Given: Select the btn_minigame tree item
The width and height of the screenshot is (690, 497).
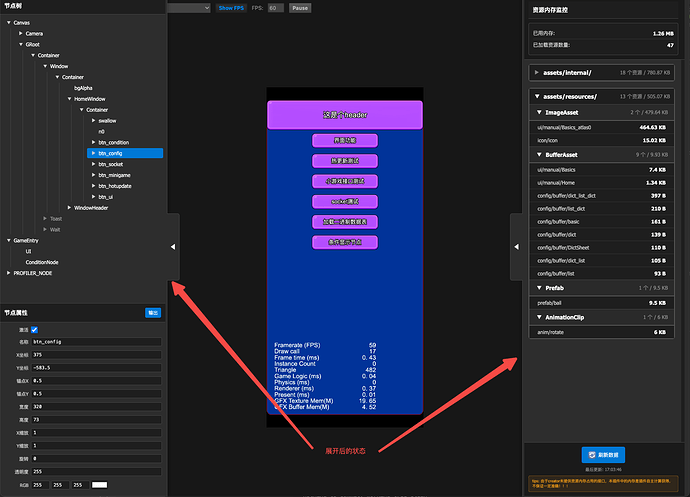Looking at the screenshot, I should coord(114,175).
